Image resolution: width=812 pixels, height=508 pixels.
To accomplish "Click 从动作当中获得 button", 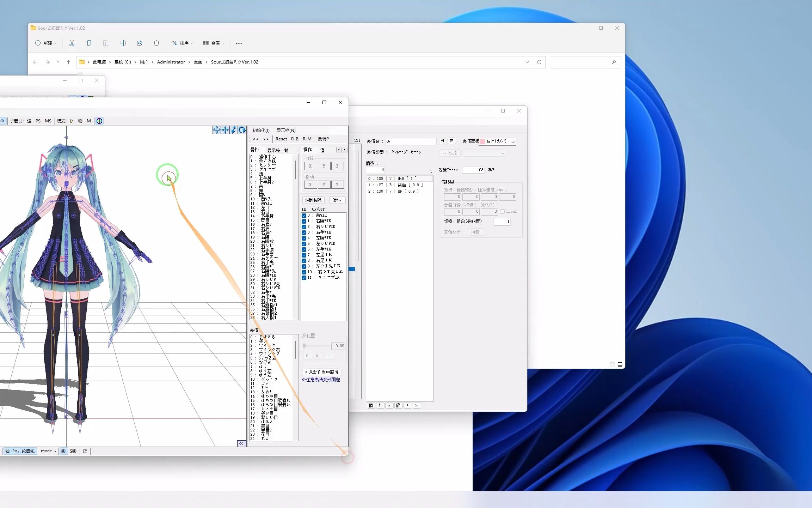I will [322, 373].
